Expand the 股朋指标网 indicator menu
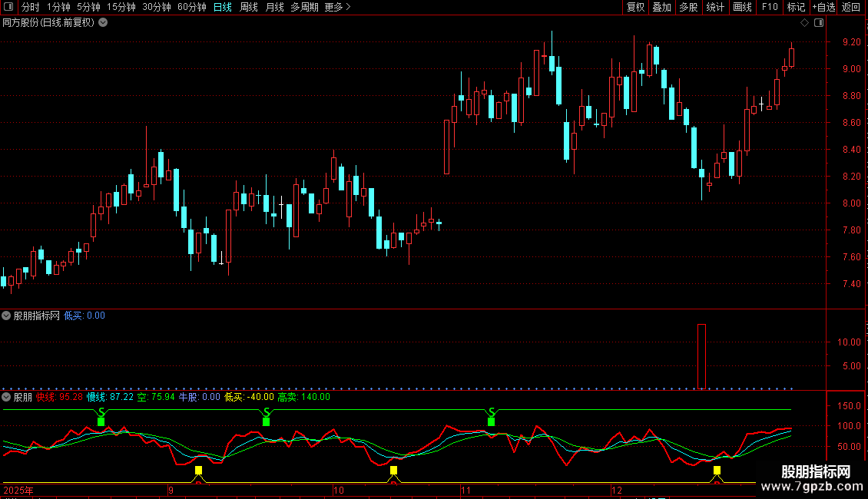Image resolution: width=868 pixels, height=499 pixels. click(6, 316)
